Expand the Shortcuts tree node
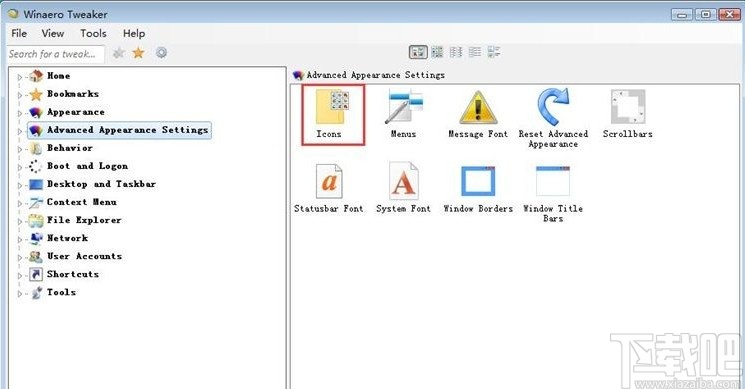This screenshot has height=389, width=745. pos(20,275)
